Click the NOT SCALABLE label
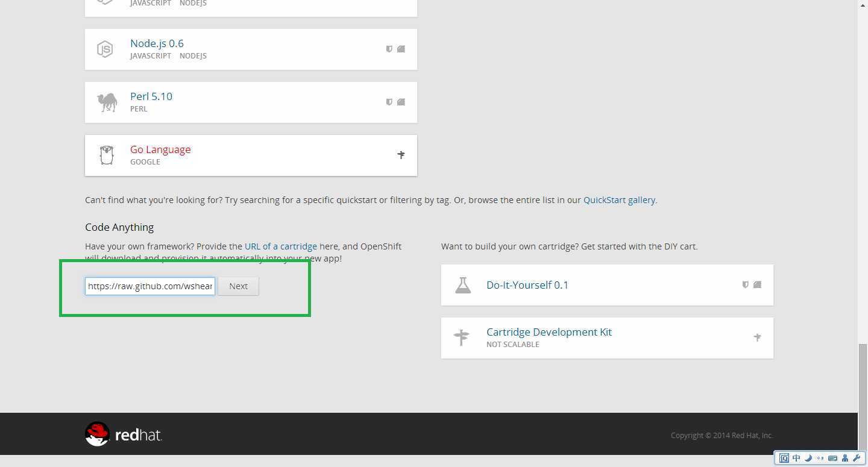Viewport: 868px width, 467px height. (513, 345)
